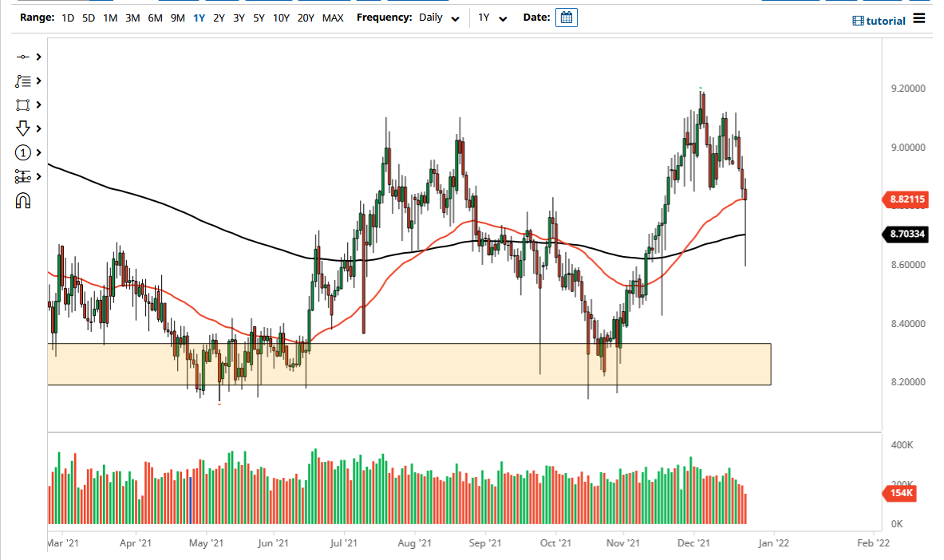Image resolution: width=944 pixels, height=560 pixels.
Task: Select the 1Y range tab
Action: pos(198,17)
